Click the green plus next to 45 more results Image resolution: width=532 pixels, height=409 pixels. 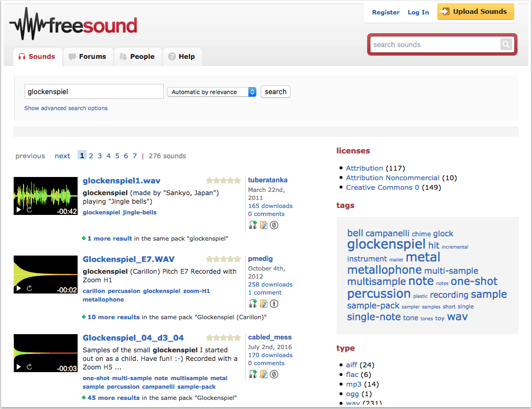tap(84, 398)
